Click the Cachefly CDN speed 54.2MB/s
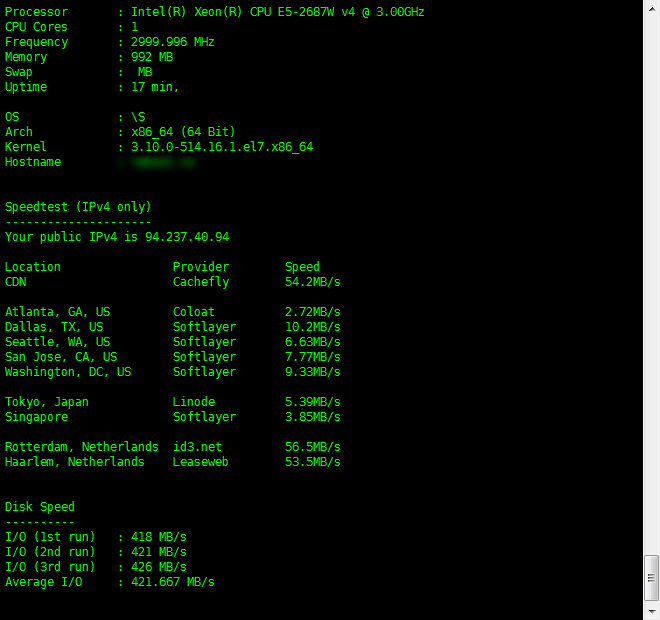Screen dimensions: 660x620 (x=312, y=282)
